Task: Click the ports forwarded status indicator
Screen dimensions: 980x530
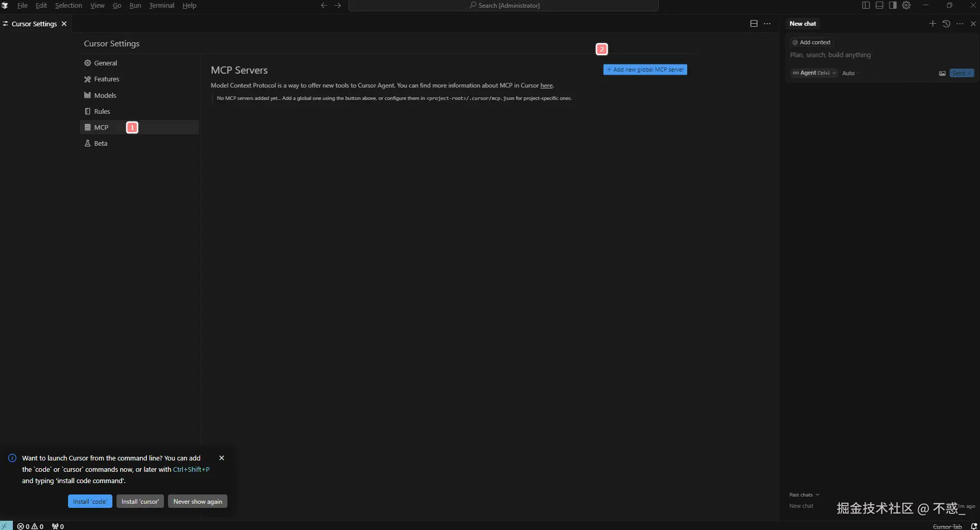Action: tap(58, 526)
